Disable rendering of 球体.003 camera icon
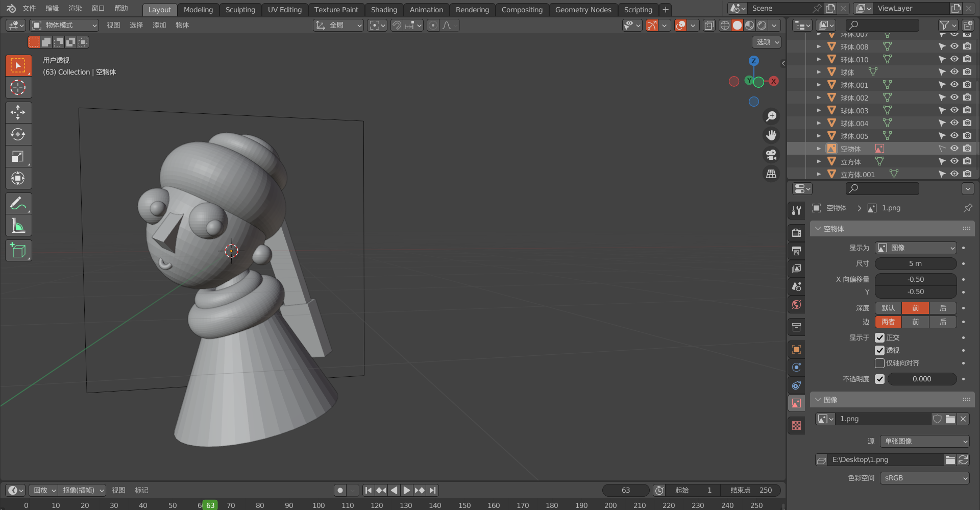The height and width of the screenshot is (510, 980). [x=967, y=110]
